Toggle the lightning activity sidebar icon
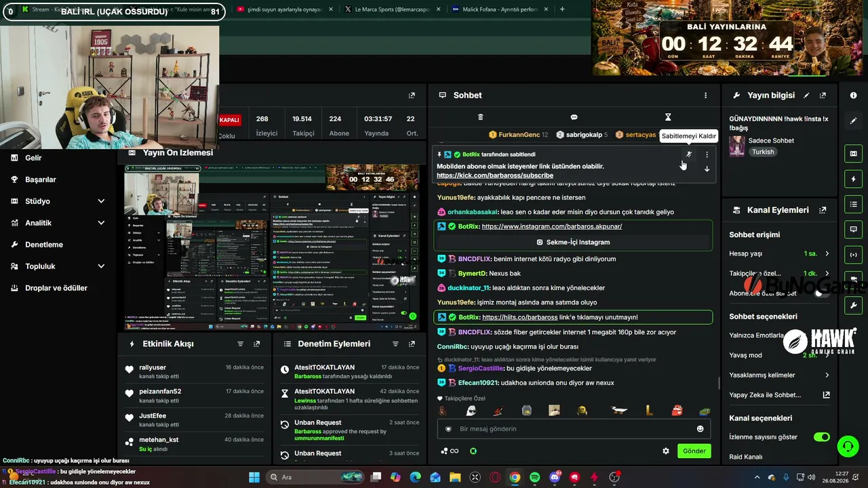Screen dimensions: 868x488 853,179
